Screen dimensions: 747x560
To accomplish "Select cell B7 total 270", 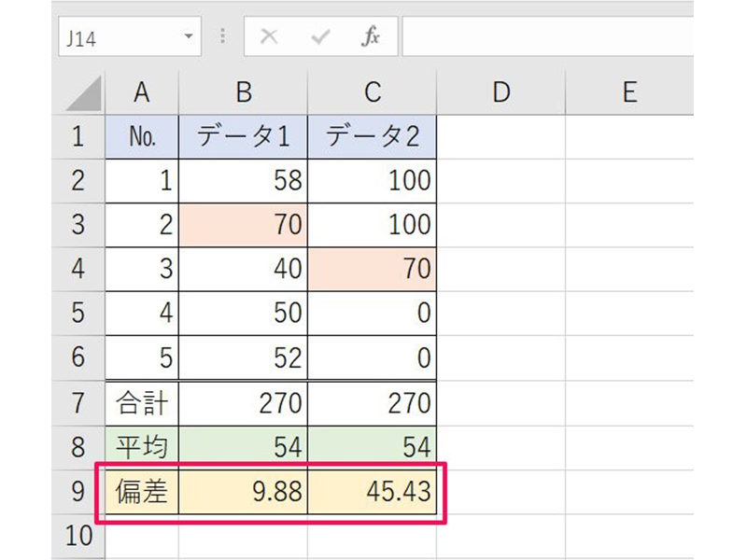I will [x=244, y=403].
